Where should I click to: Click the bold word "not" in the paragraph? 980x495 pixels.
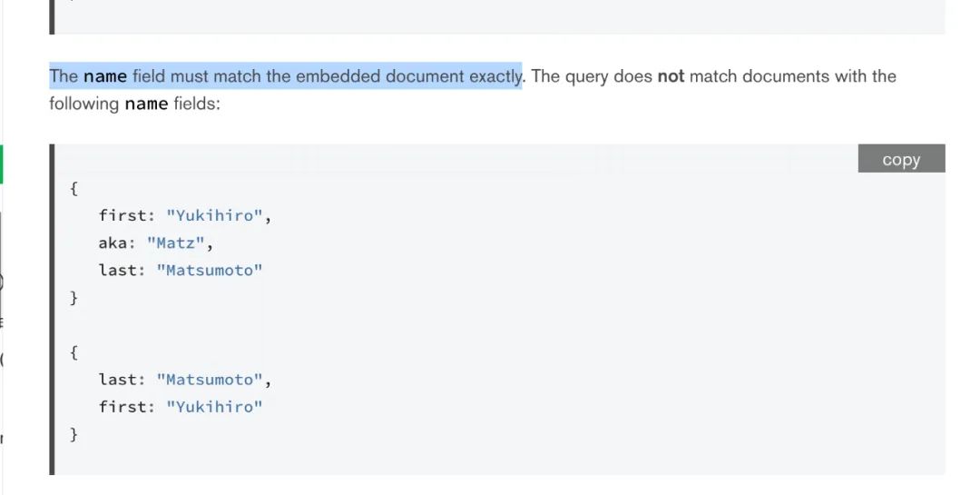[x=671, y=76]
